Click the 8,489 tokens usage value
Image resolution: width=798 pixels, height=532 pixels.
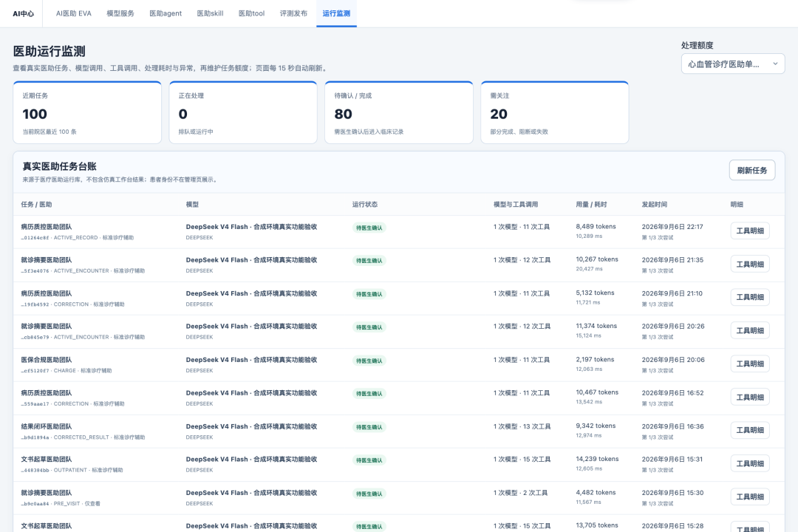tap(596, 227)
